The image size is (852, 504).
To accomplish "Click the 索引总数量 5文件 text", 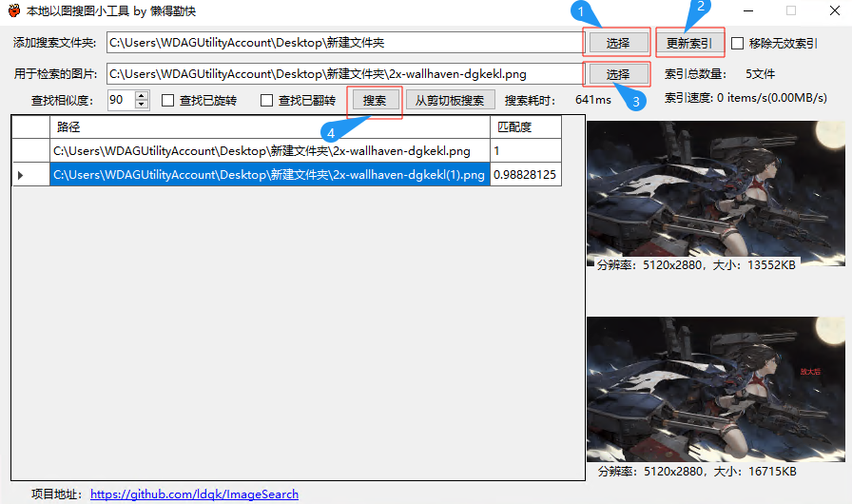I will (720, 74).
